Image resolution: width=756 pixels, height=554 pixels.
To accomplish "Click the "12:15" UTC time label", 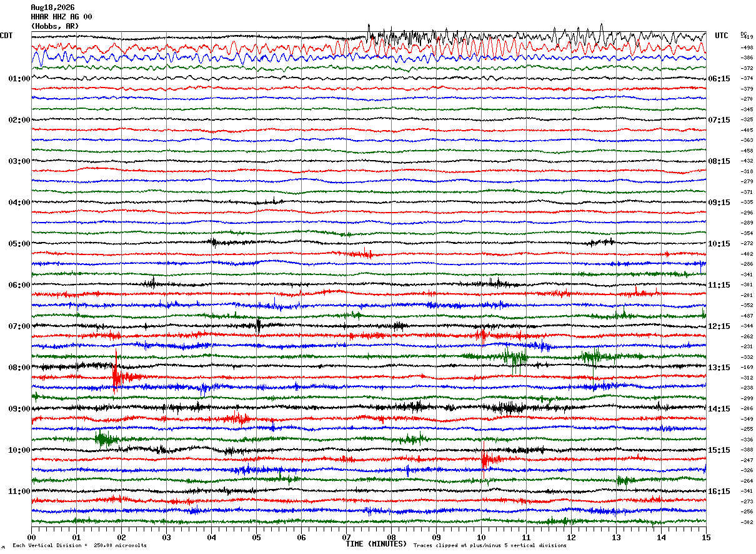I will click(x=719, y=326).
